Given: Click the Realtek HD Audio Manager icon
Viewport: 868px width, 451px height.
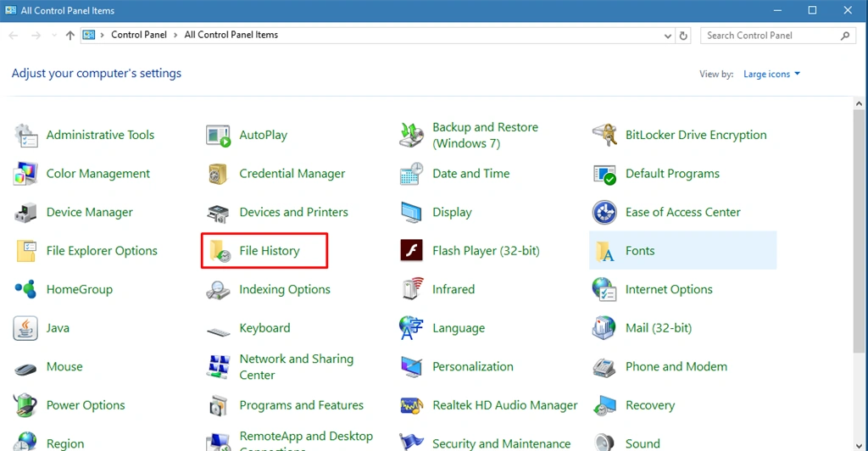Looking at the screenshot, I should (411, 405).
